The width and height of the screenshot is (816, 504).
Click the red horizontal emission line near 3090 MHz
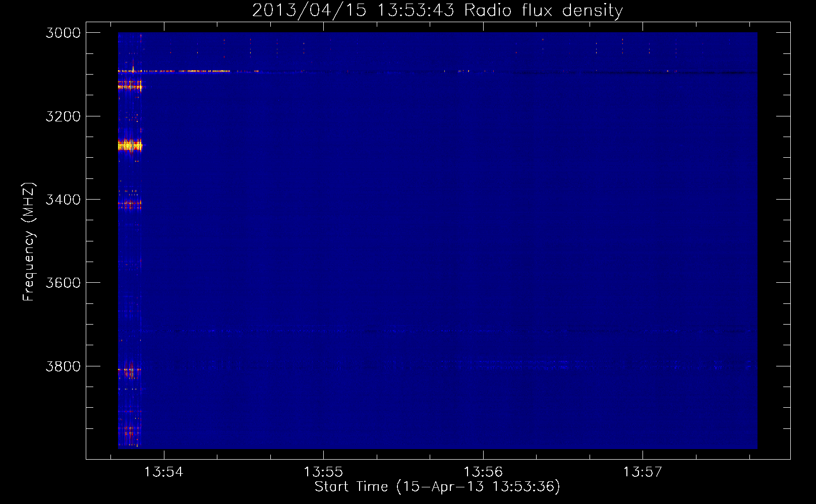point(174,71)
